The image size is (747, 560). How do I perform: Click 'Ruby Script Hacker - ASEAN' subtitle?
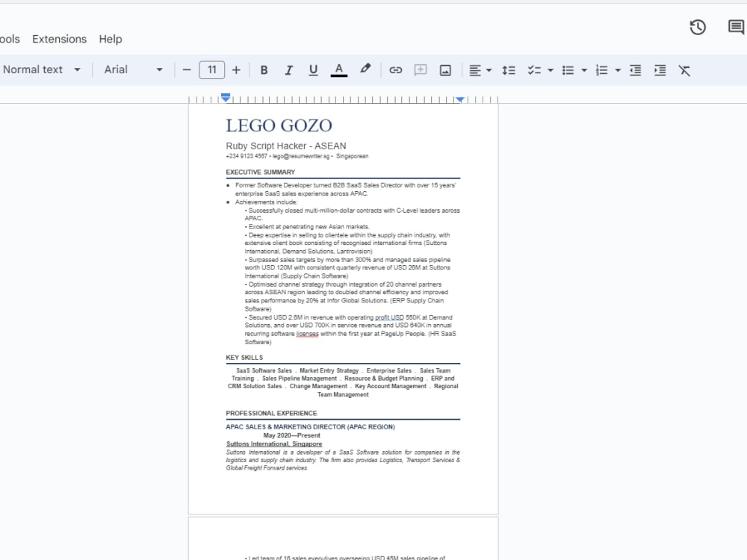(x=286, y=146)
